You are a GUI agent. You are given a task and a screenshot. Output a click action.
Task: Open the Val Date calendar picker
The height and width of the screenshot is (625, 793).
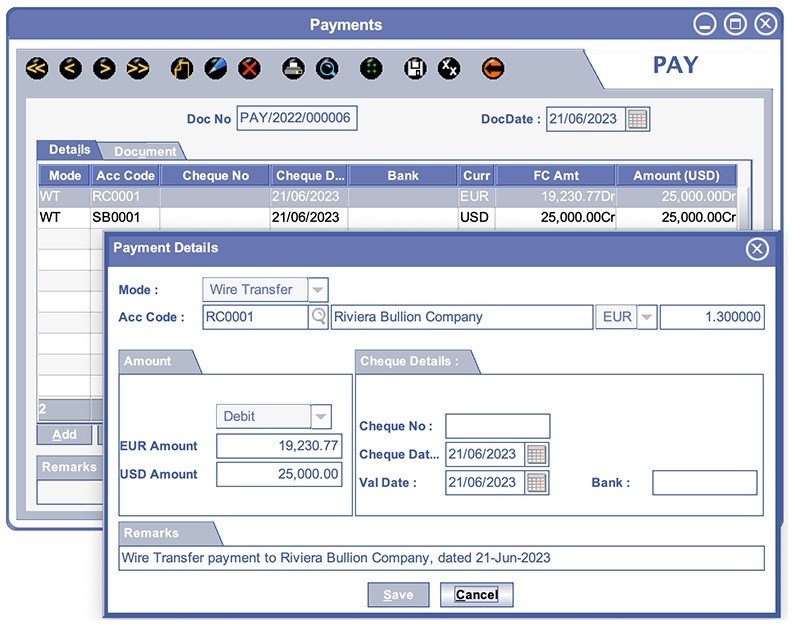pyautogui.click(x=537, y=482)
